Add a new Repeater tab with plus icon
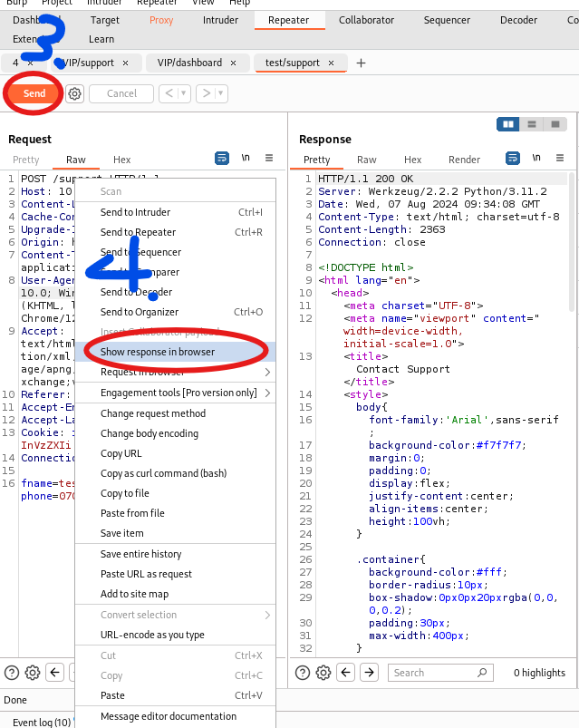This screenshot has height=728, width=579. [x=361, y=63]
